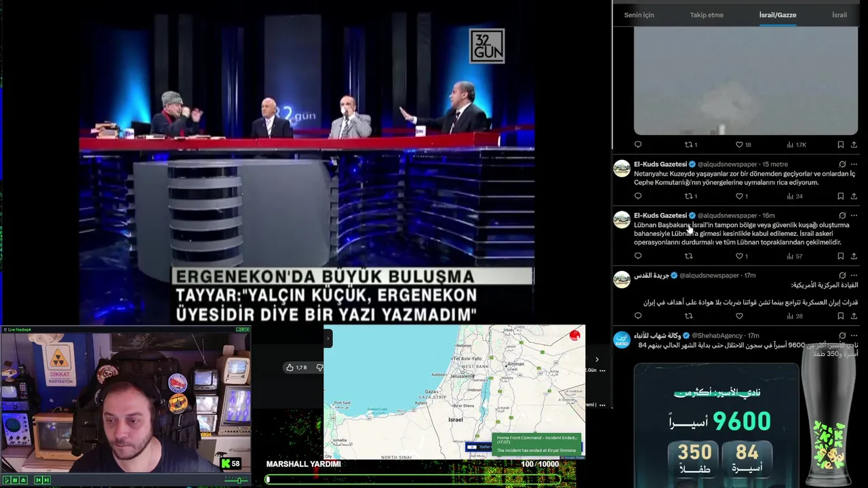Click right chevron beside the map overlay
This screenshot has height=488, width=868.
click(597, 360)
